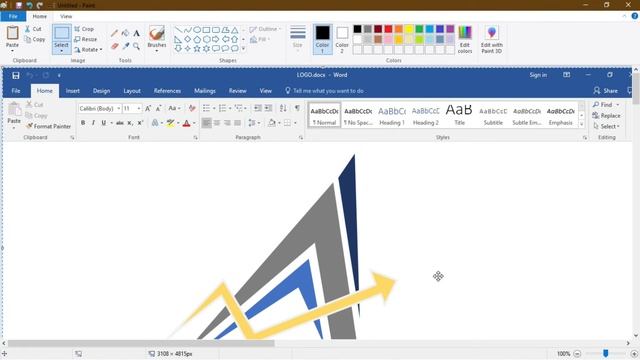
Task: Toggle the rectangular Select tool
Action: click(62, 33)
